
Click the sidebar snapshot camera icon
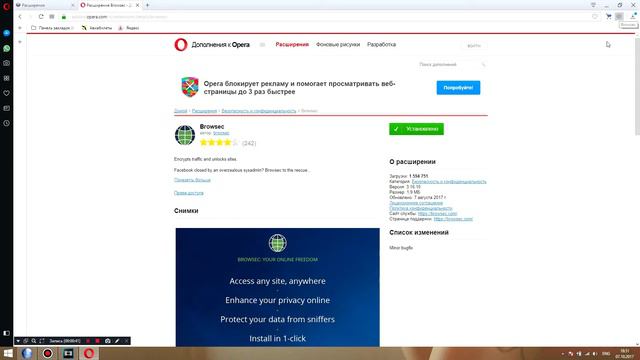pos(7,63)
